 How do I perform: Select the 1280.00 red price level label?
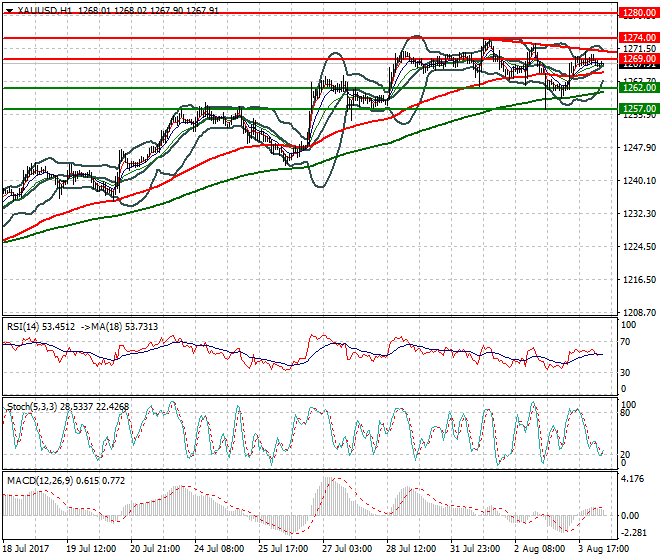click(x=639, y=13)
